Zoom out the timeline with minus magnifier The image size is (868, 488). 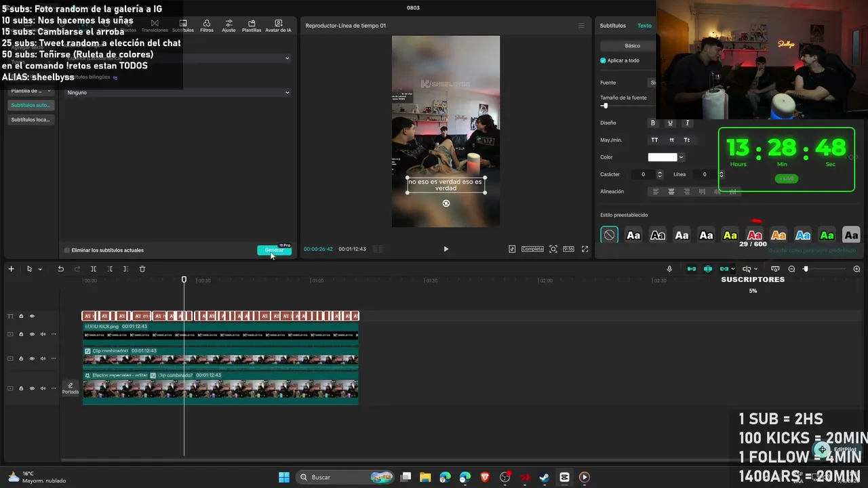point(791,269)
